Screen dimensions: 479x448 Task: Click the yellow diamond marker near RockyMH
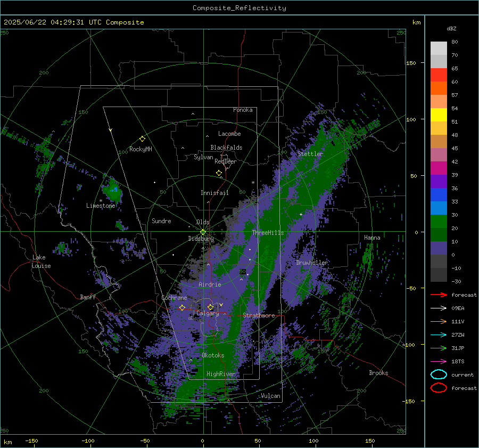click(142, 139)
